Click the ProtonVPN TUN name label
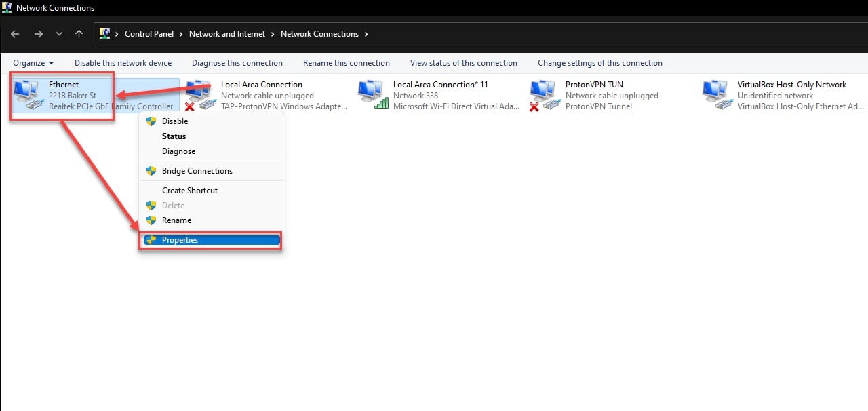 coord(594,85)
